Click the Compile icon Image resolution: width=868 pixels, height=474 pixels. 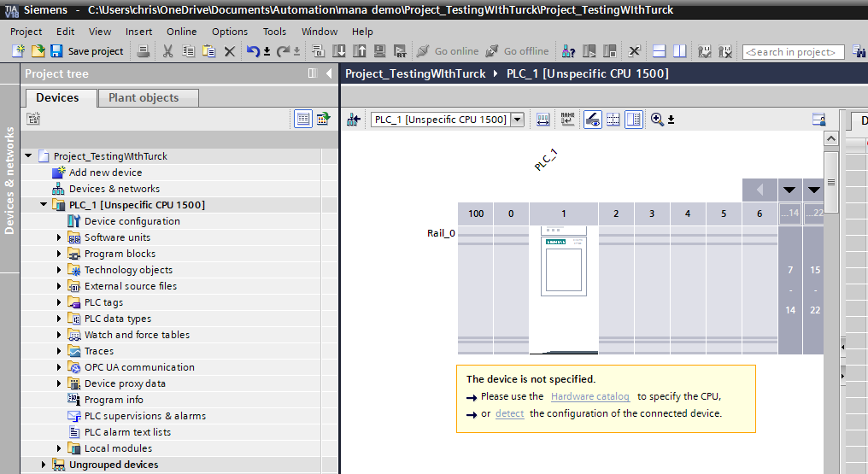[x=318, y=51]
